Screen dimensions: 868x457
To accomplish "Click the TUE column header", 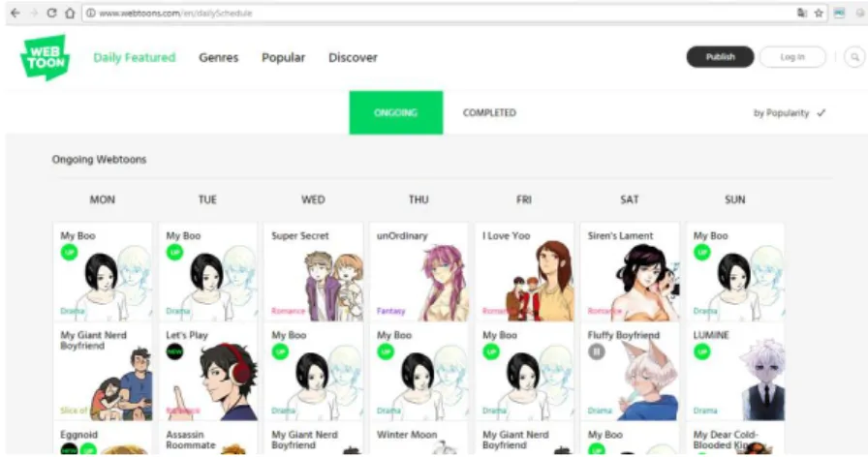I will [x=207, y=199].
